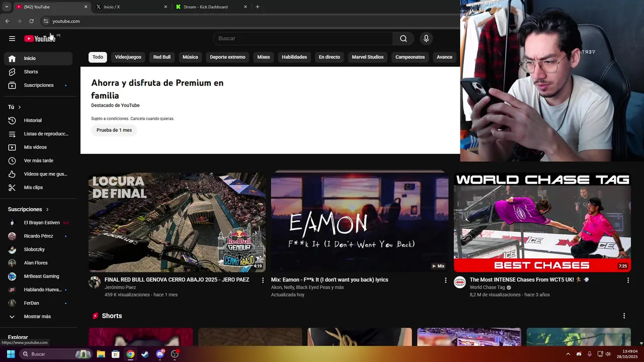Open Ricardo Pérez channel
This screenshot has width=644, height=362.
(38, 236)
